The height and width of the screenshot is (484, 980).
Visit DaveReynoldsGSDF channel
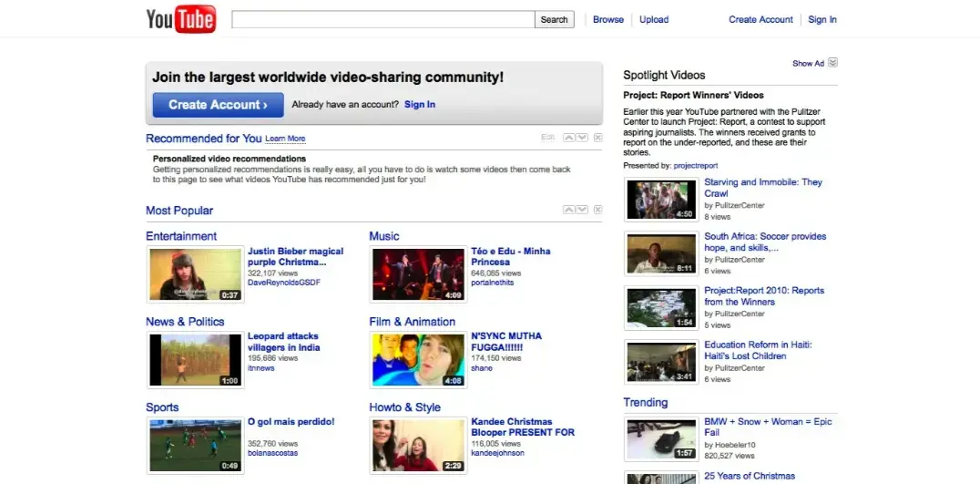[x=284, y=283]
